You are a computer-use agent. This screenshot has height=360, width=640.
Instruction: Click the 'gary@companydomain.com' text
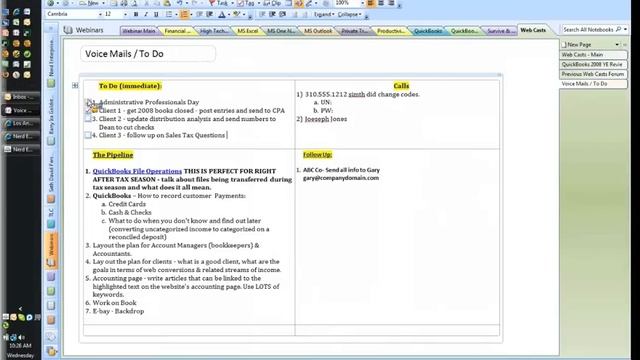tap(341, 178)
